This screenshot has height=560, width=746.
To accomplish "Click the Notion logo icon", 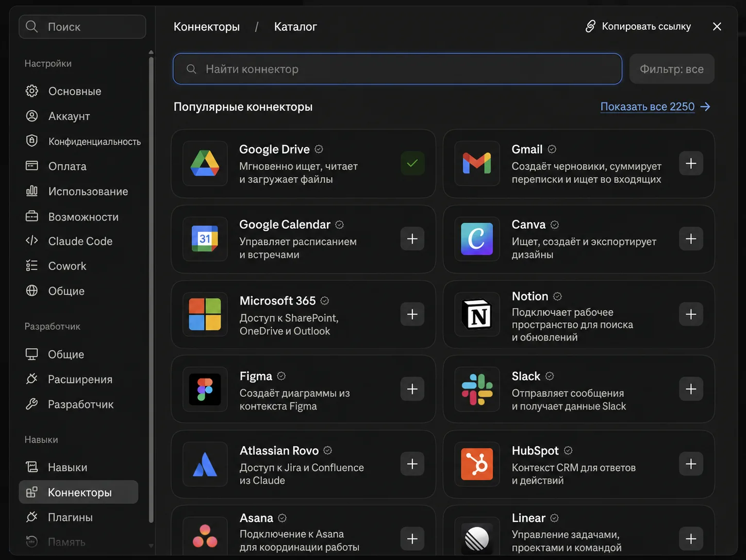I will pos(477,314).
